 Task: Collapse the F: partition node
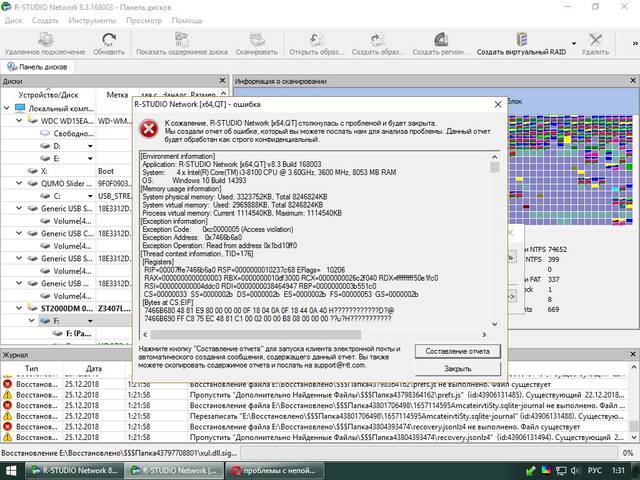point(31,321)
